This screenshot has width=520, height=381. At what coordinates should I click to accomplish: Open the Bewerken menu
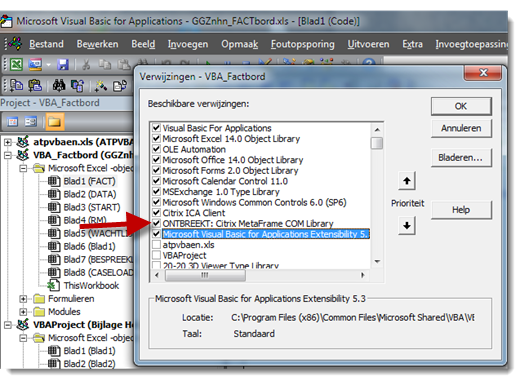(x=97, y=44)
